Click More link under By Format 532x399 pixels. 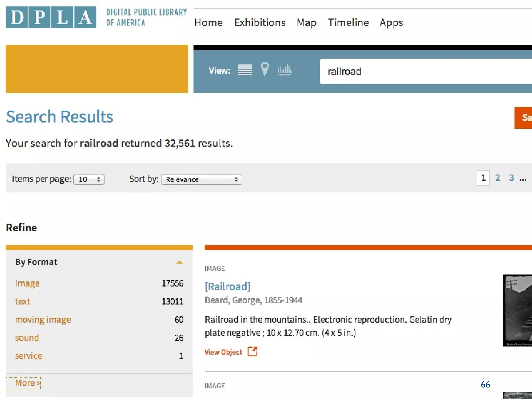point(27,383)
